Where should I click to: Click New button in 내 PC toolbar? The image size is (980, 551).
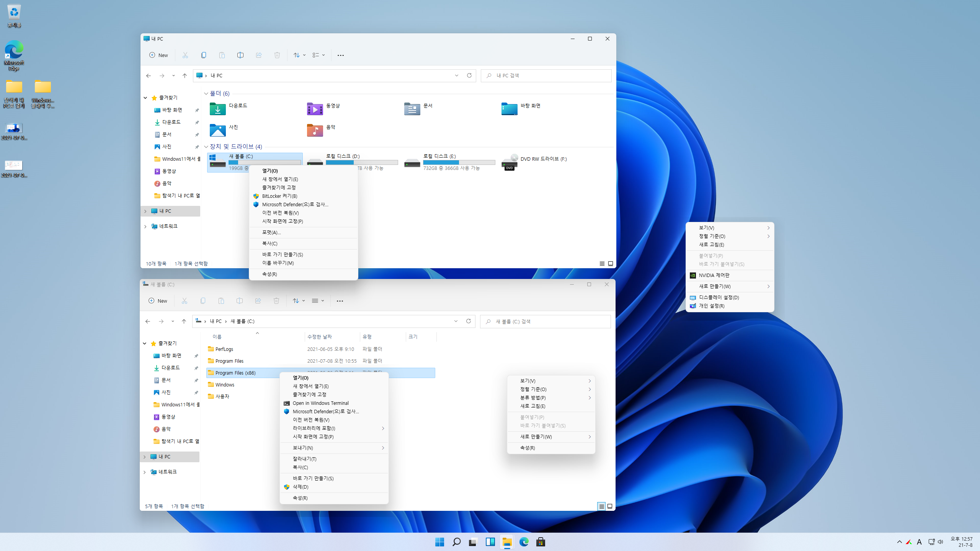pos(158,55)
